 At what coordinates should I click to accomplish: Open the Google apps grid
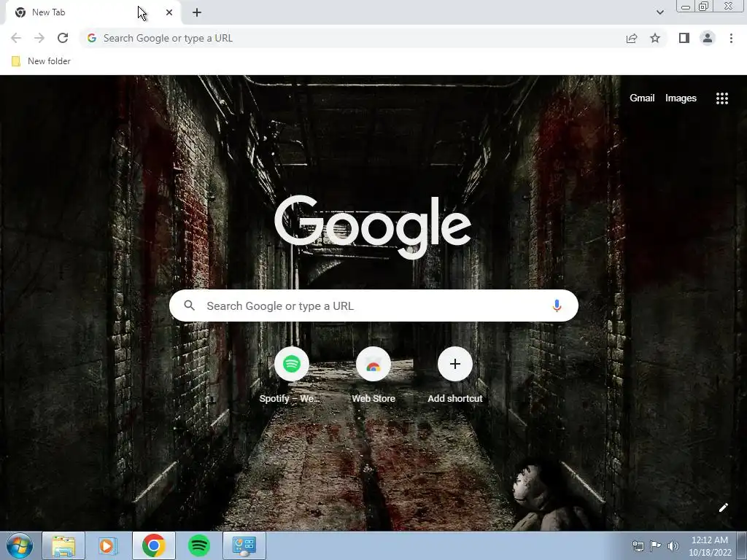722,98
